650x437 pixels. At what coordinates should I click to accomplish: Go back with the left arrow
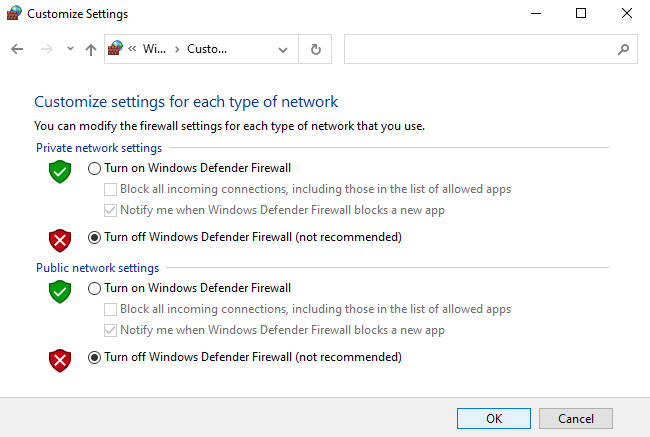[x=17, y=49]
